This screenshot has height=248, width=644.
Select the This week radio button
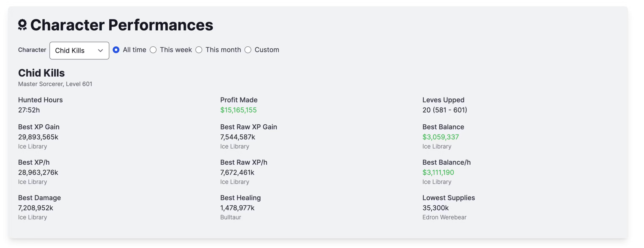tap(153, 50)
